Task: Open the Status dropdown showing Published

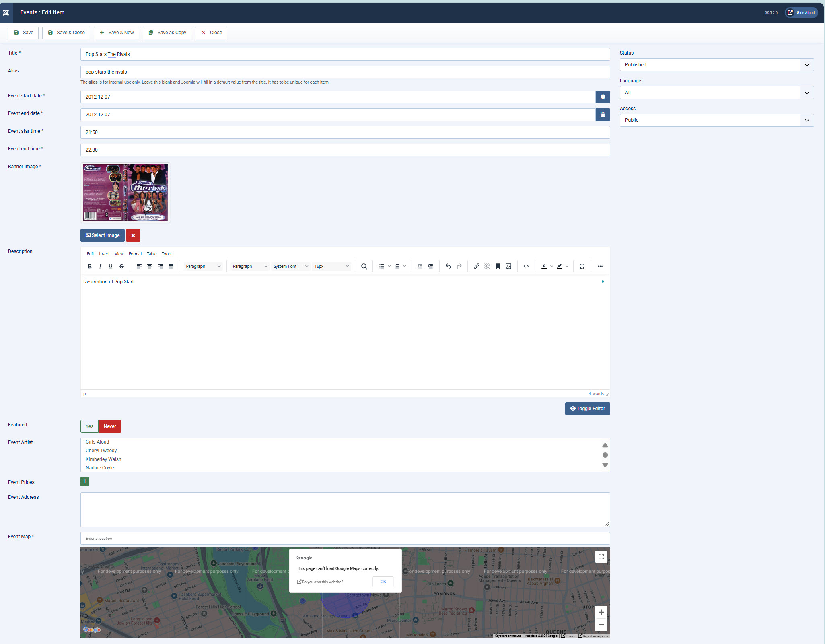Action: coord(716,65)
